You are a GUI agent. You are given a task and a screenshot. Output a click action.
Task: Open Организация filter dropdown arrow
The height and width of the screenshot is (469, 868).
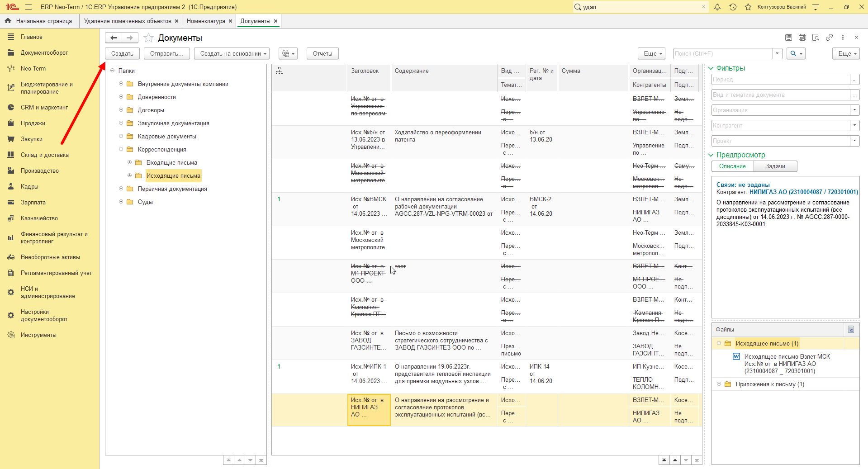[855, 110]
